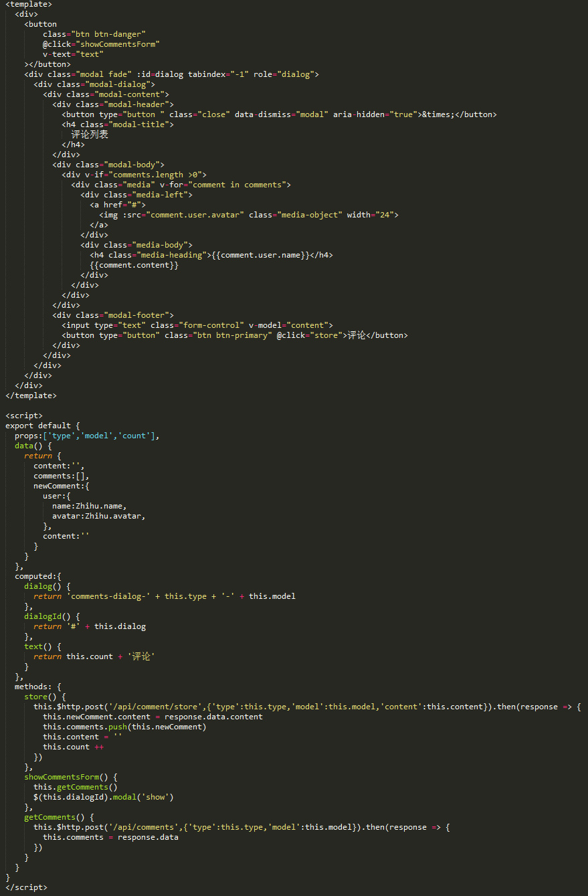
Task: Click the "computed:{" line
Action: [38, 576]
